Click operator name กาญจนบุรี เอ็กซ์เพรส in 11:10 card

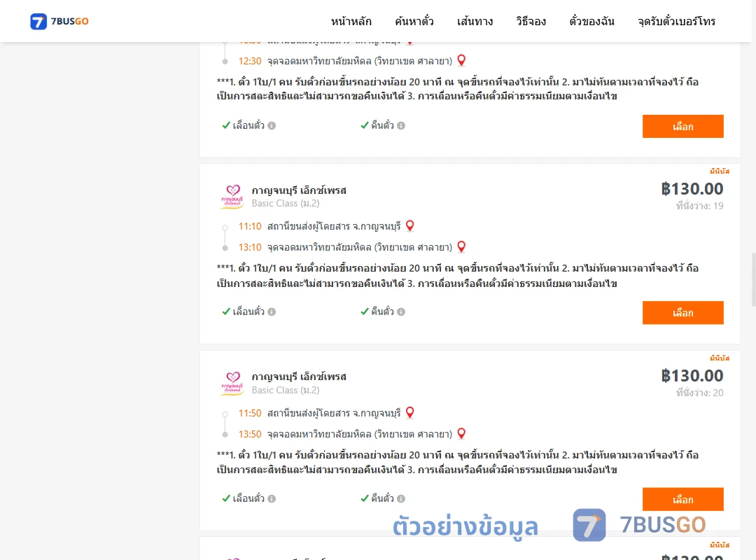[x=299, y=190]
